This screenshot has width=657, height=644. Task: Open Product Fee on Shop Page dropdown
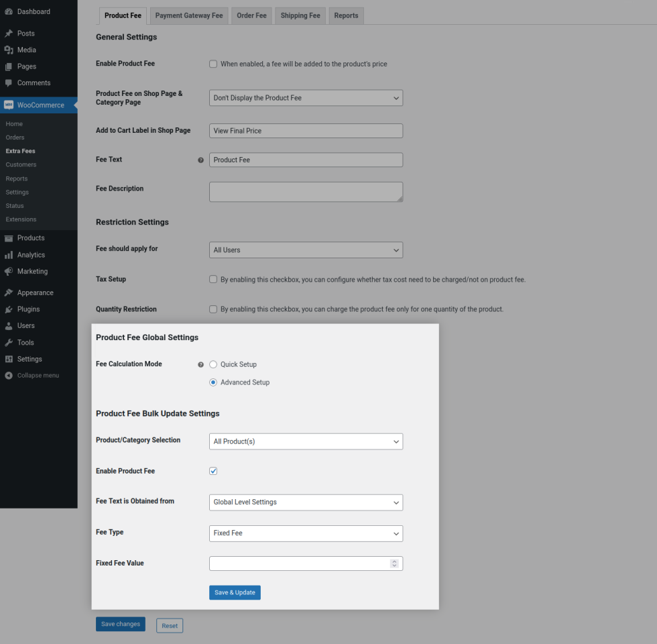click(306, 98)
